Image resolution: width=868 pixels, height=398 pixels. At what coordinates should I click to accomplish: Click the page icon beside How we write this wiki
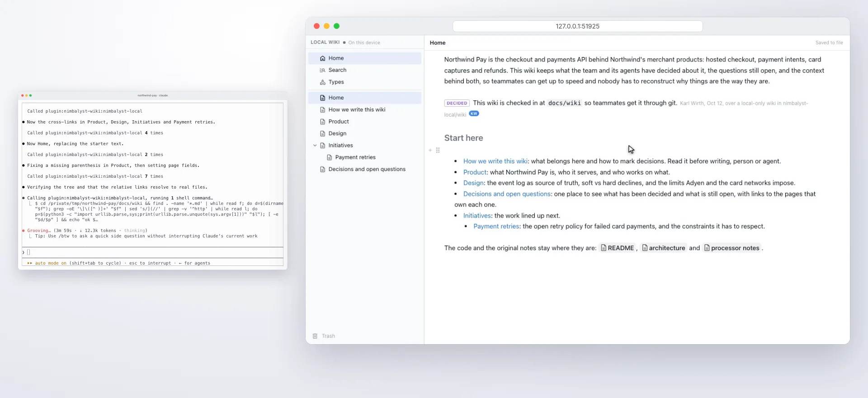coord(322,110)
